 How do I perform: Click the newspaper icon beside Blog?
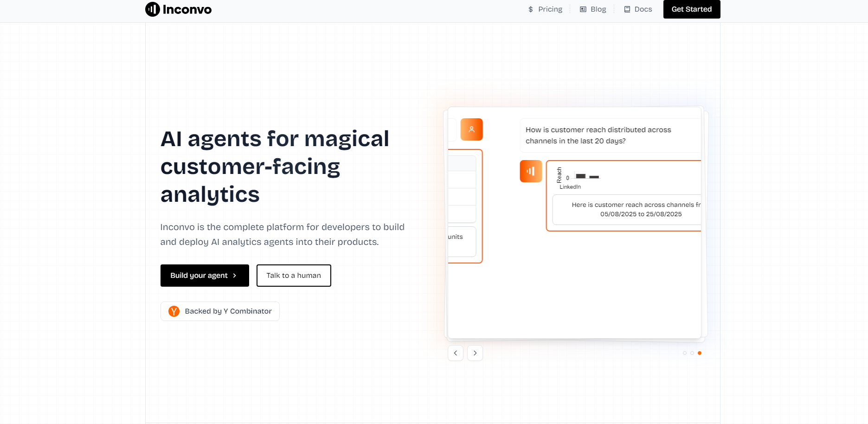coord(583,9)
